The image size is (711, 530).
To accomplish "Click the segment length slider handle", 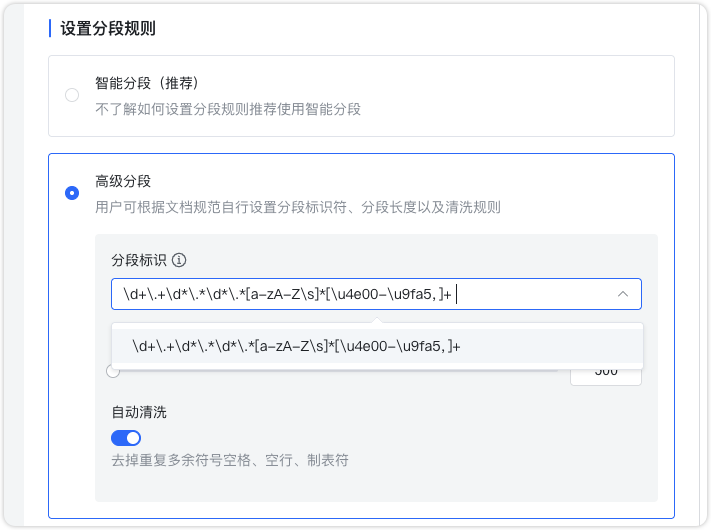I will pyautogui.click(x=113, y=372).
